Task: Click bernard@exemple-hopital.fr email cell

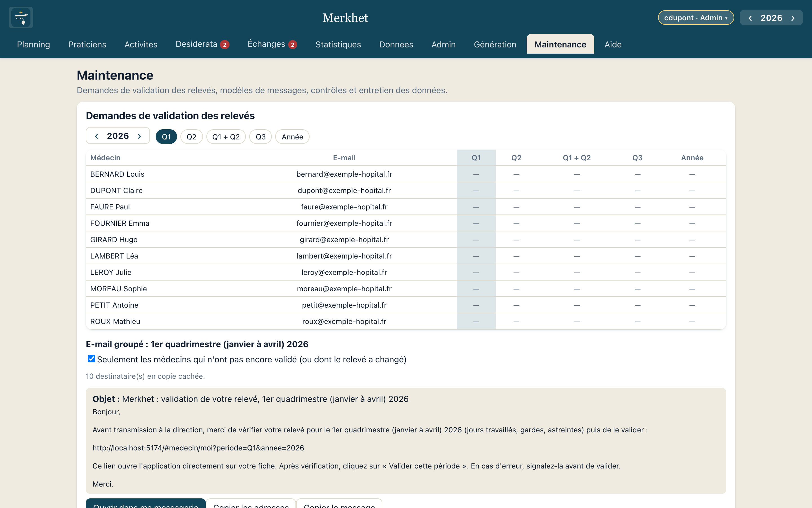Action: click(344, 174)
